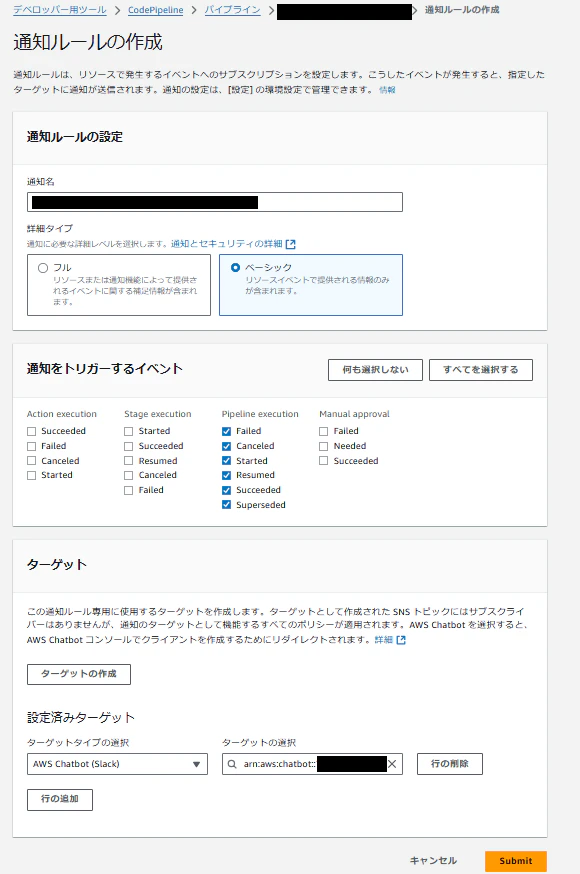
Task: Clear the selected chatbot ARN target
Action: [392, 764]
